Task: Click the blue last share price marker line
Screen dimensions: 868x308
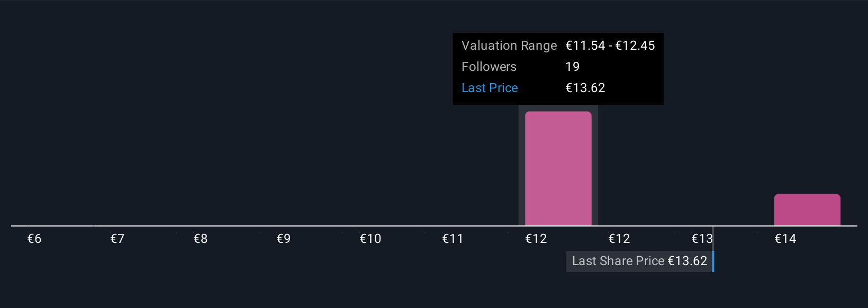Action: click(713, 261)
